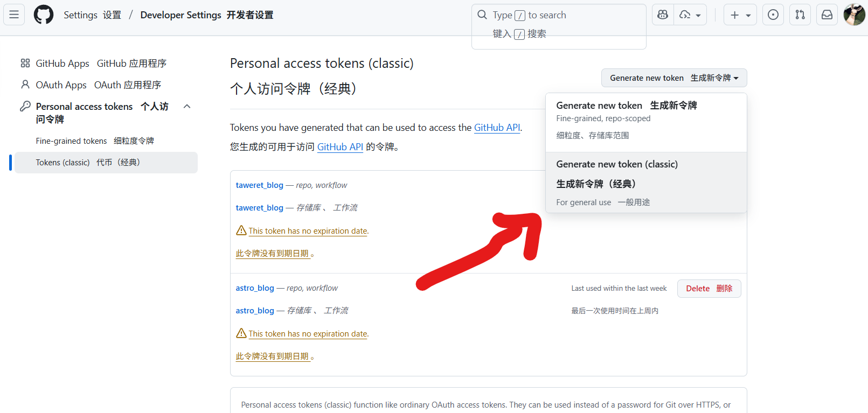
Task: Open the taweret_blog token with repo, workflow
Action: (x=259, y=185)
